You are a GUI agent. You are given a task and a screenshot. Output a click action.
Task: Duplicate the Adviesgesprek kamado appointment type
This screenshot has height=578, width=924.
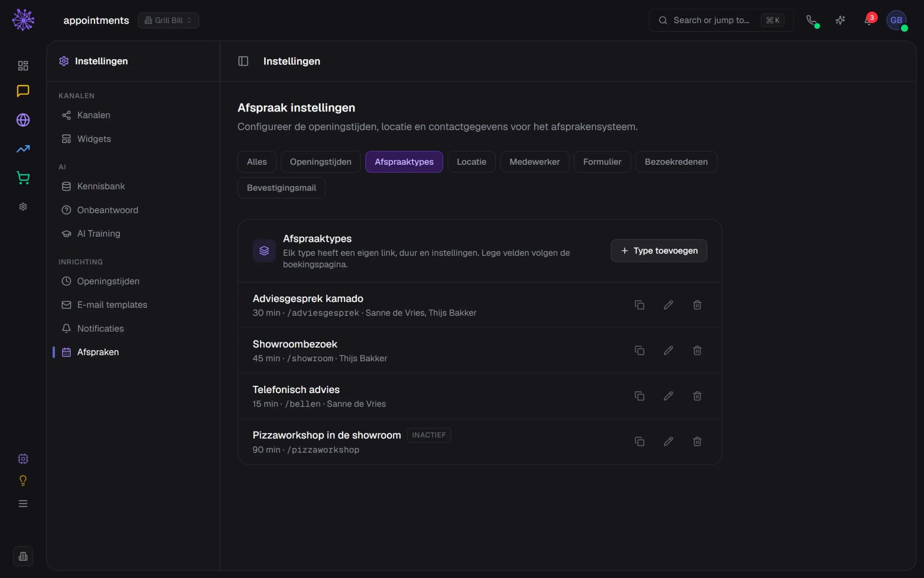639,305
